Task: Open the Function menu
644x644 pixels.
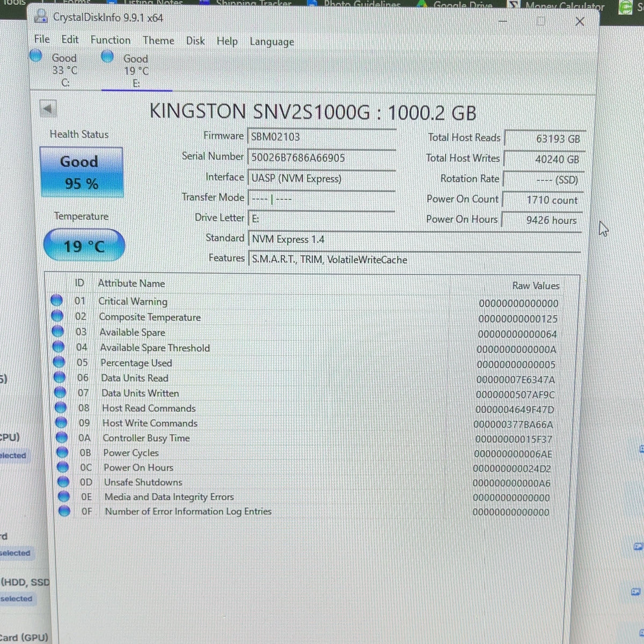Action: click(111, 40)
